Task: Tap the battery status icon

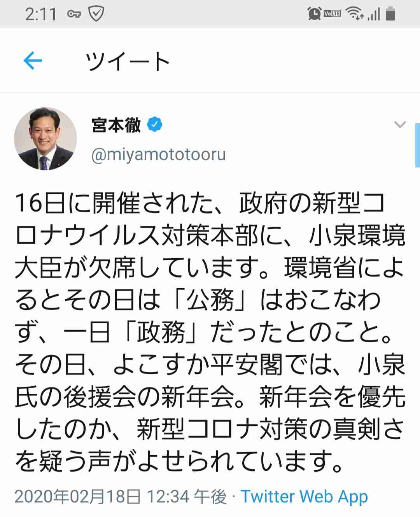Action: click(x=390, y=14)
